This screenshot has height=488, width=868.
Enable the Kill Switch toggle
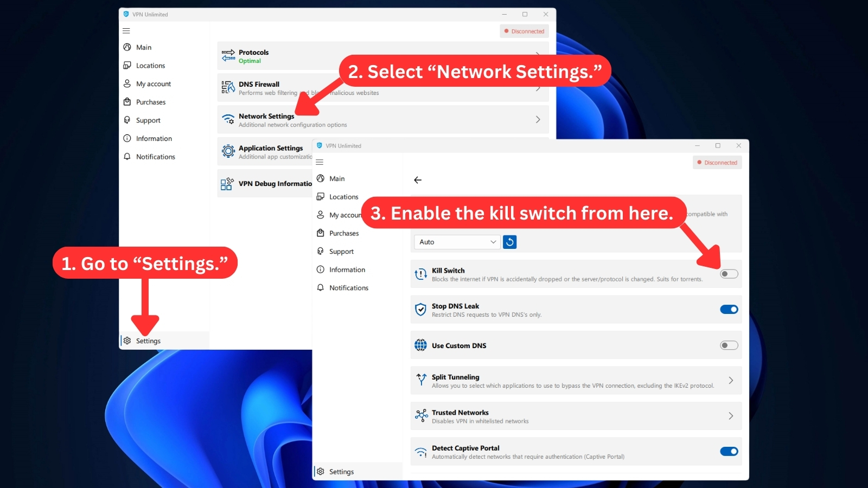tap(729, 274)
